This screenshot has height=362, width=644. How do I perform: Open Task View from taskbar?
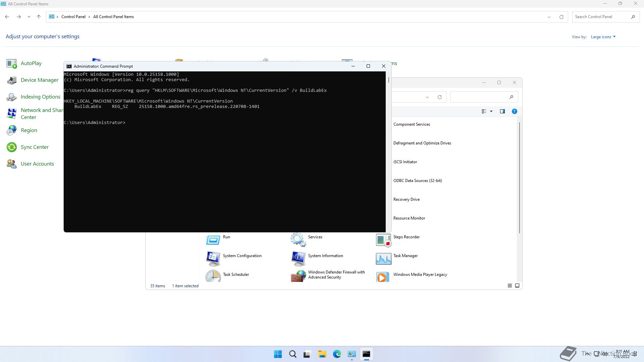(x=307, y=354)
